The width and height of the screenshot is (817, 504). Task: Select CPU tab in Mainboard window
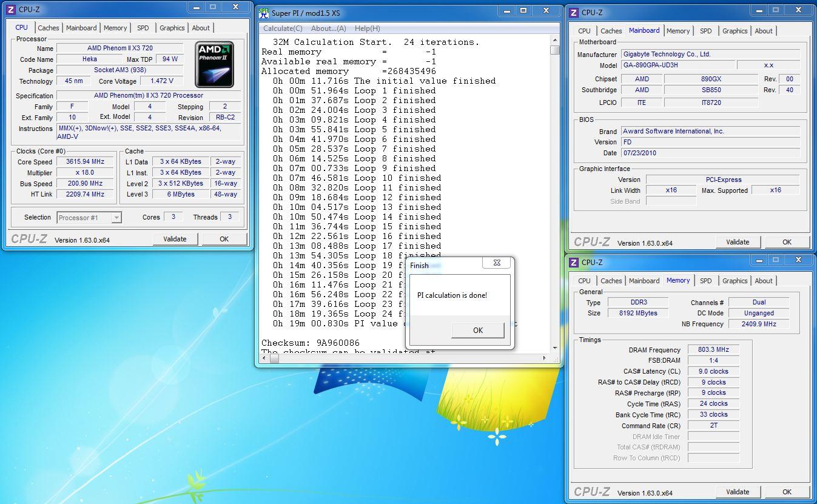pyautogui.click(x=584, y=31)
